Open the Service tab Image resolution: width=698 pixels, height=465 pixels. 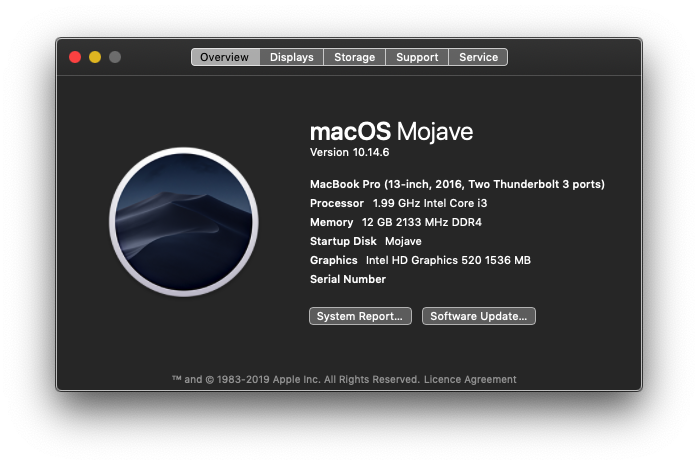tap(479, 57)
